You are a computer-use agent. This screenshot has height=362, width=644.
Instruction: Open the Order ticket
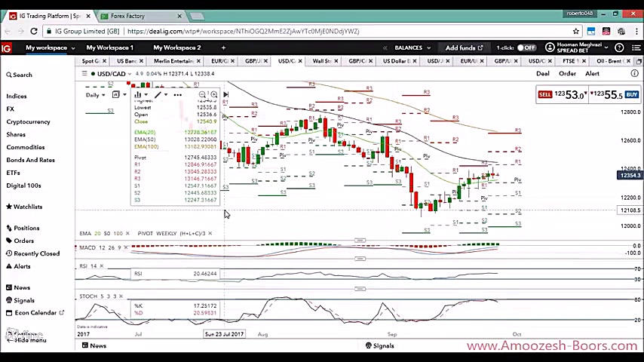[567, 74]
